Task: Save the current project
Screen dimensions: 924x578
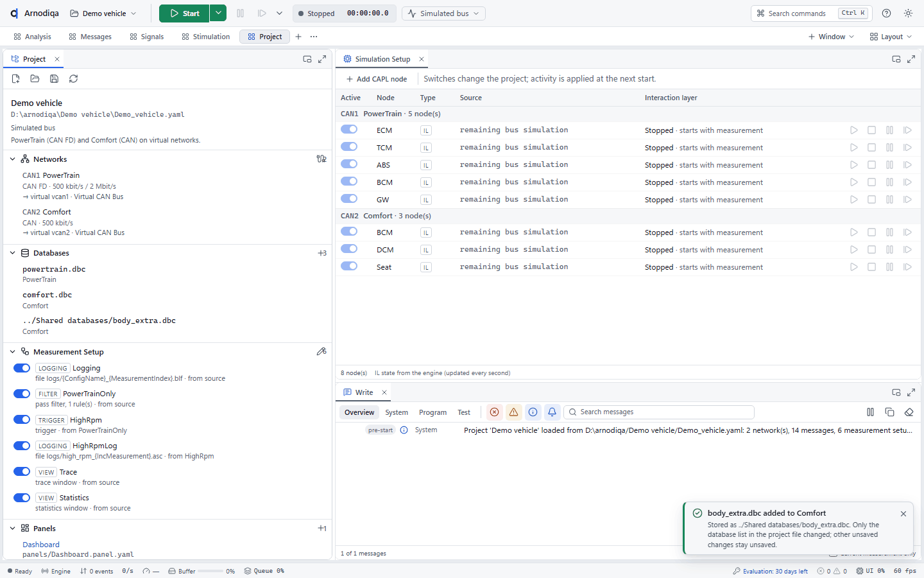Action: (x=55, y=79)
